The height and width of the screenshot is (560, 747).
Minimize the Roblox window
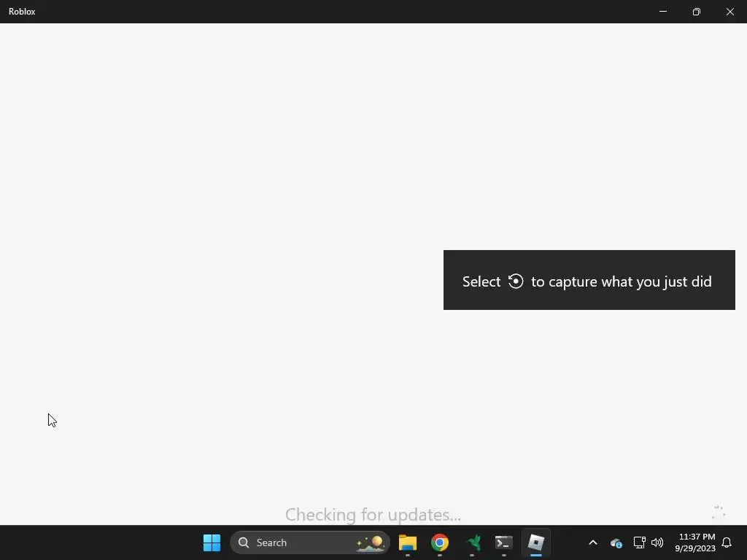pos(663,12)
